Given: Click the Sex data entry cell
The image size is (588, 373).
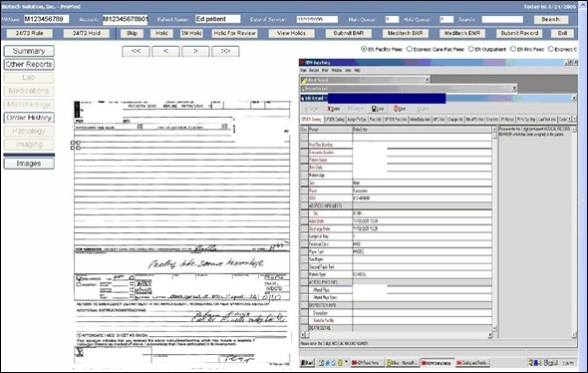Looking at the screenshot, I should click(x=422, y=183).
